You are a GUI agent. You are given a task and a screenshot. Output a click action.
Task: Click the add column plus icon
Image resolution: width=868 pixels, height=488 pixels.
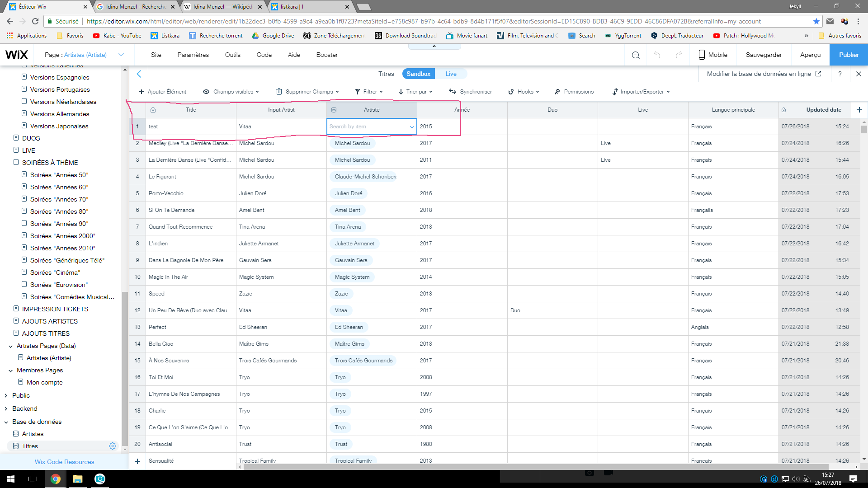(x=859, y=110)
